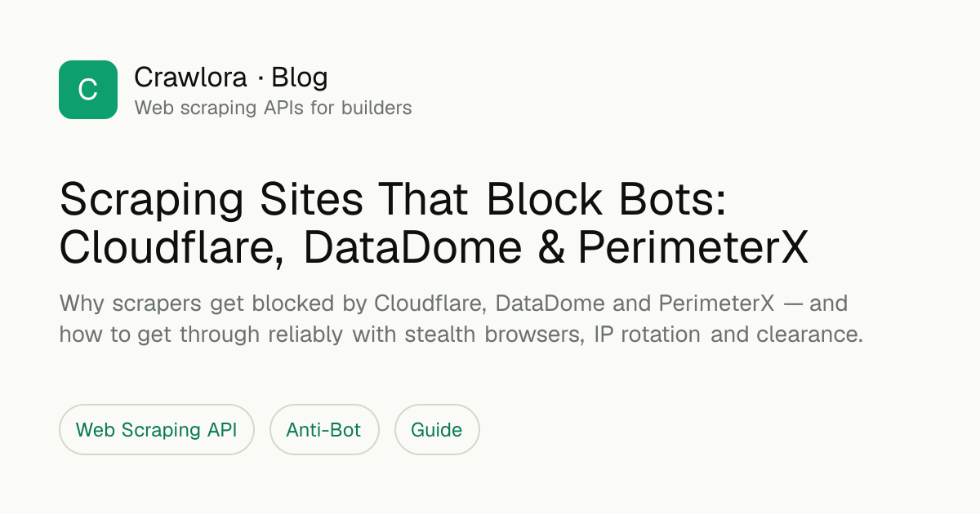Click the word "PerimeterX" in the headline
Viewport: 980px width, 514px height.
point(693,249)
